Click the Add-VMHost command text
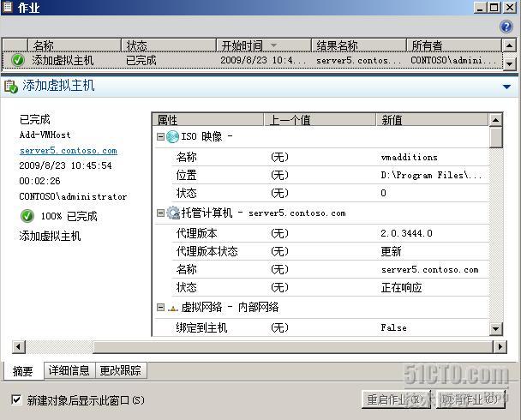The height and width of the screenshot is (420, 521). (45, 135)
